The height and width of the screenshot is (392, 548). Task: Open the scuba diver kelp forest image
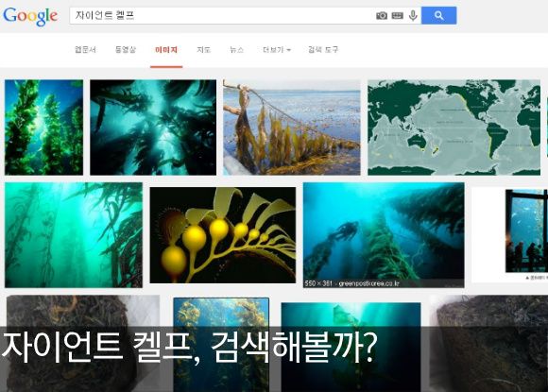coord(384,230)
